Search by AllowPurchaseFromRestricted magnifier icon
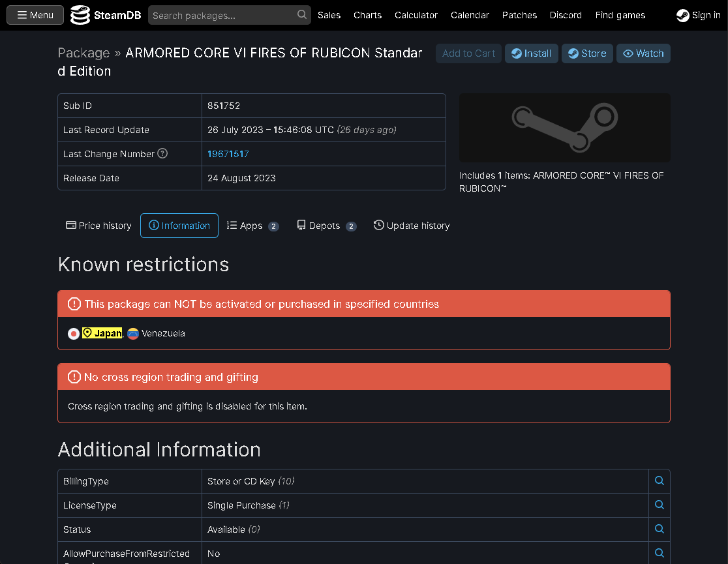Screen dimensions: 728x564 tap(660, 554)
